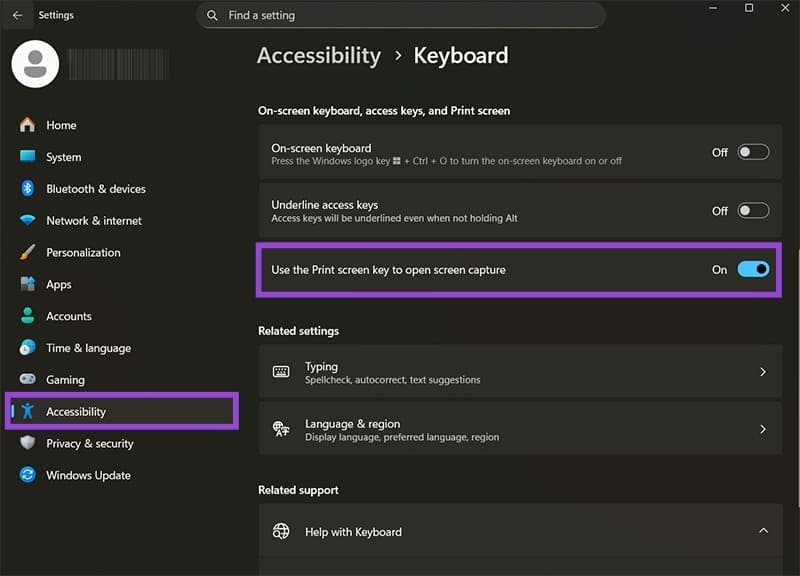Click the Gaming controller icon
Viewport: 800px width, 576px height.
pyautogui.click(x=27, y=380)
